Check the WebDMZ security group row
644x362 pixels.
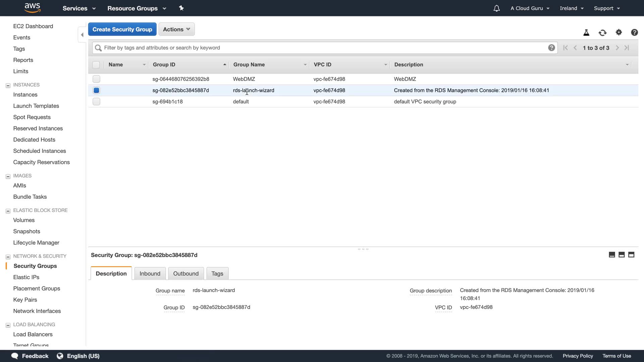click(96, 79)
